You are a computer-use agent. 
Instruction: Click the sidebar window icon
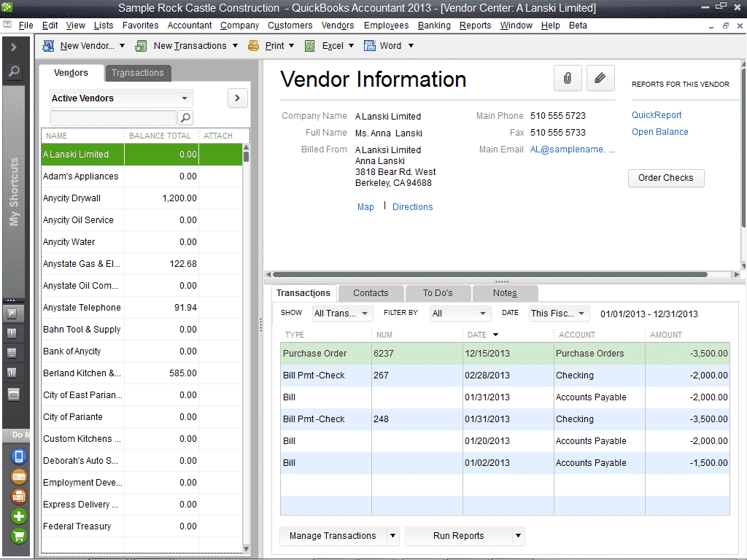(x=13, y=394)
